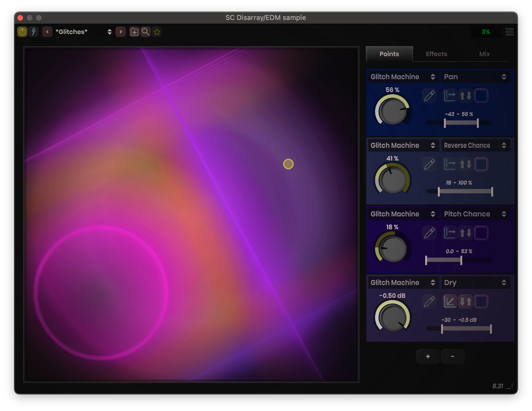Switch to the Effects tab
The width and height of the screenshot is (532, 411).
436,54
